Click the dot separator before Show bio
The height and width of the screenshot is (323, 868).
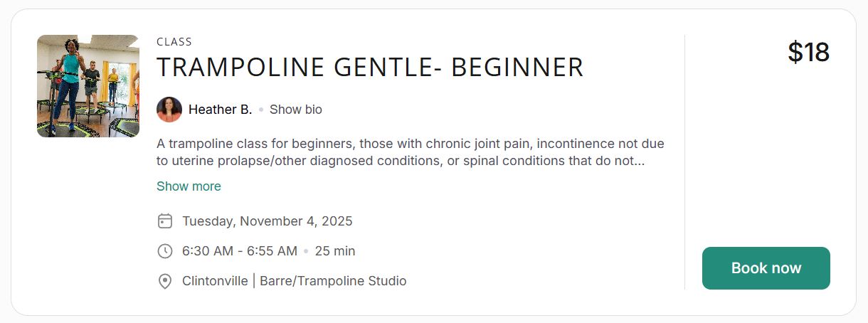tap(261, 110)
